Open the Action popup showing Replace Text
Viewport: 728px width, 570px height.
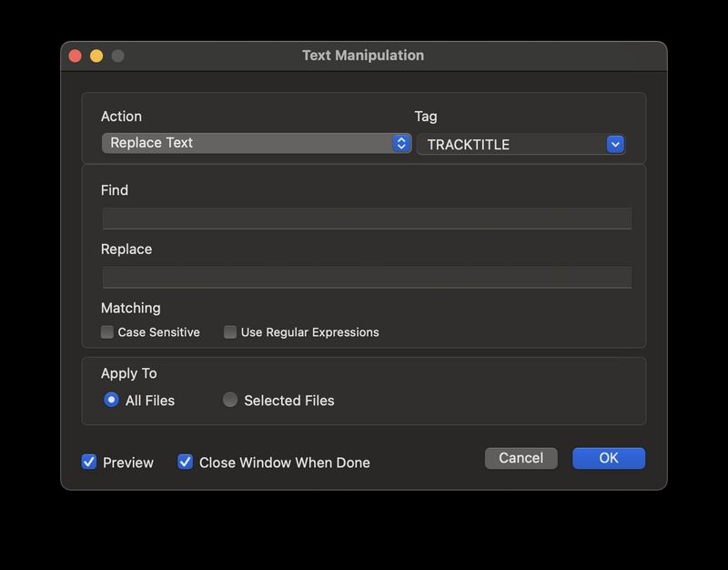257,143
